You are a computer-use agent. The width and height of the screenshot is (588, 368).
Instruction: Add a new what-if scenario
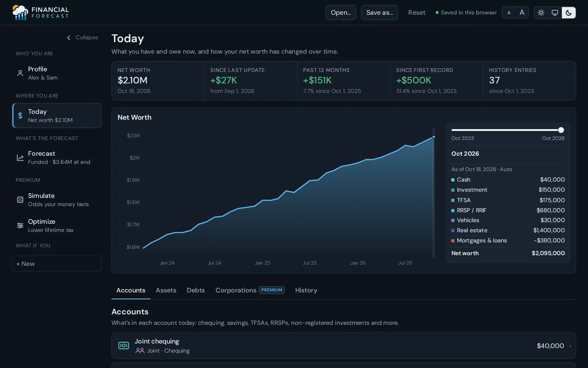click(x=57, y=264)
